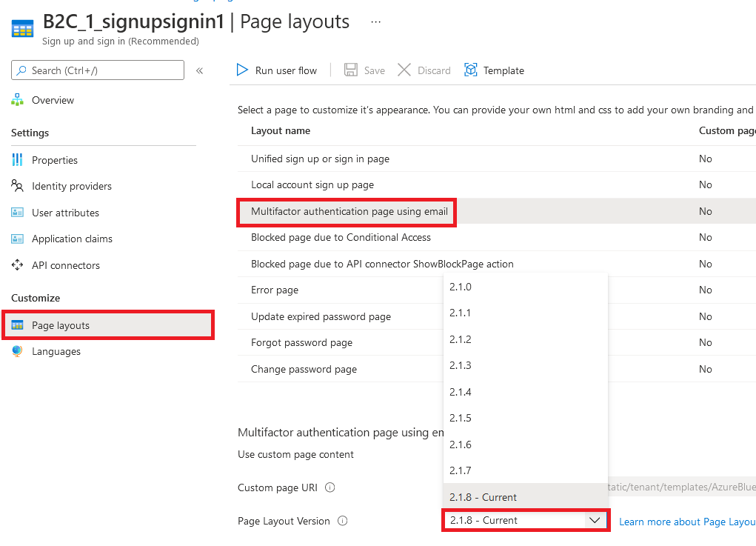Collapse the left navigation pane
This screenshot has width=756, height=546.
(x=200, y=70)
